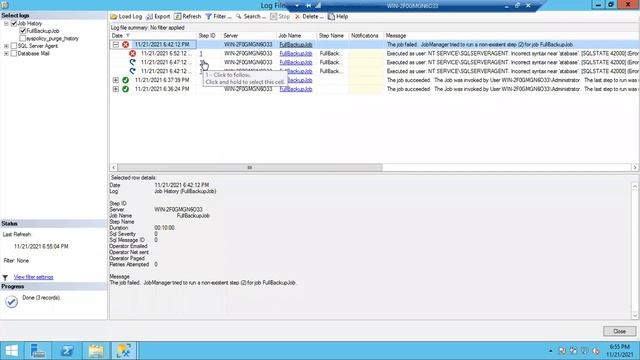Click the Load Log toolbar button

click(x=126, y=16)
